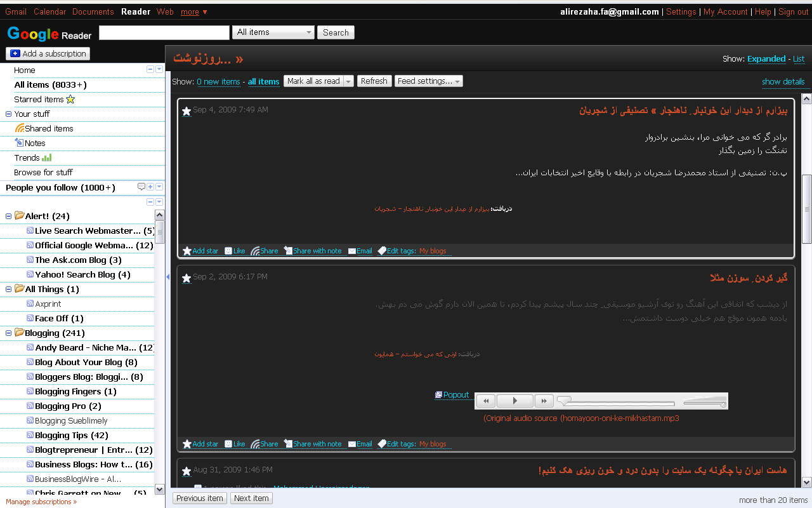The image size is (812, 508).
Task: Open Web from the top bar
Action: point(165,12)
